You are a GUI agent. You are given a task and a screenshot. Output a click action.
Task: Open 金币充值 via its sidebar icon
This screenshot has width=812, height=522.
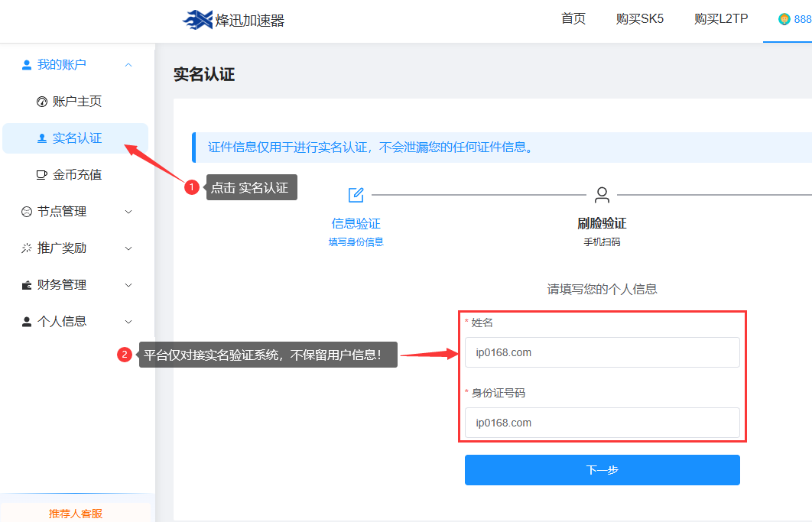43,174
